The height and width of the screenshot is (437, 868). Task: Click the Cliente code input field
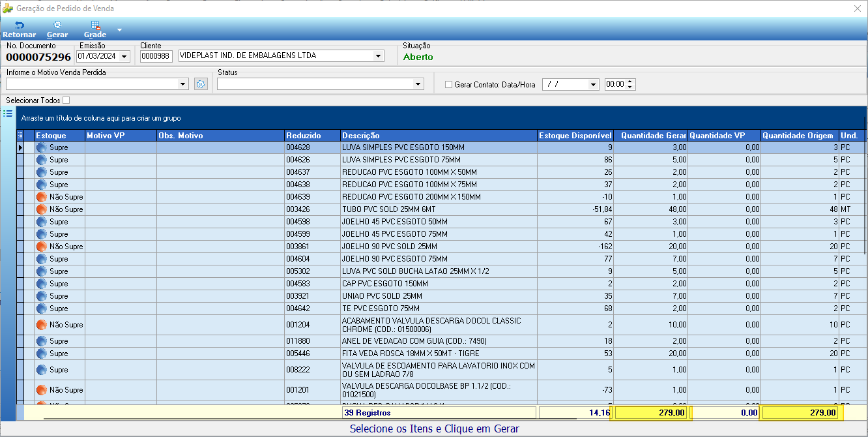156,57
